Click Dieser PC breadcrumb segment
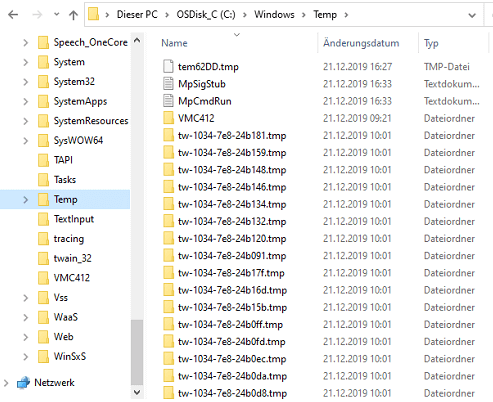Screen dimensions: 493x402 click(x=137, y=15)
